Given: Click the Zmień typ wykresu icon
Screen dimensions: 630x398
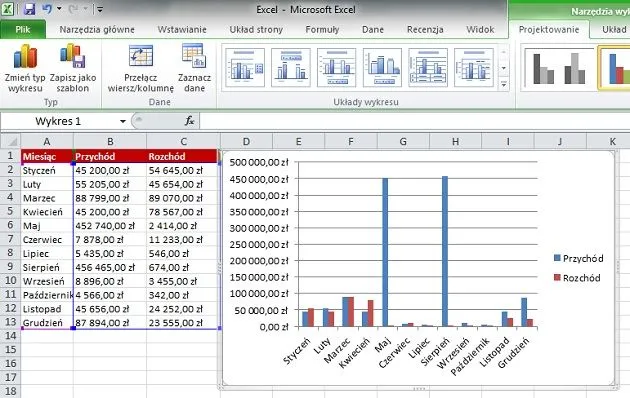Looking at the screenshot, I should tap(25, 56).
